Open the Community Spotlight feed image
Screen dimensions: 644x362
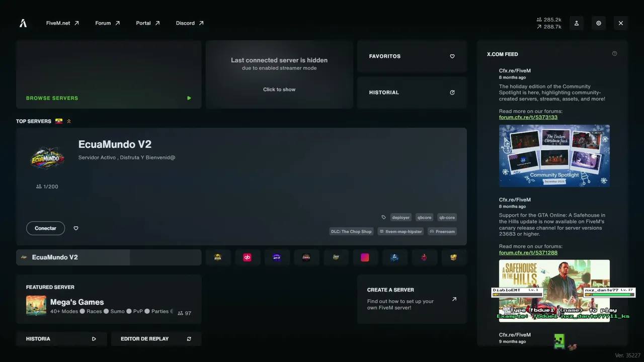pyautogui.click(x=554, y=156)
